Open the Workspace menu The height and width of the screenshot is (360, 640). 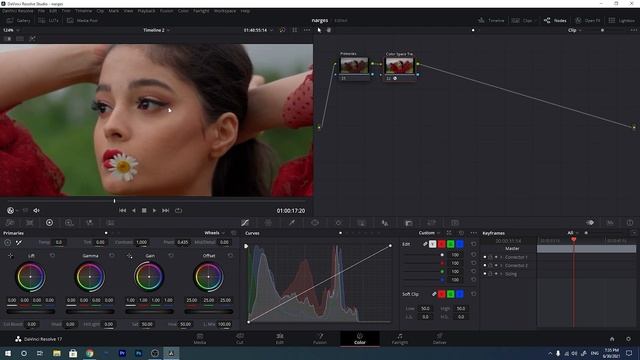point(225,11)
